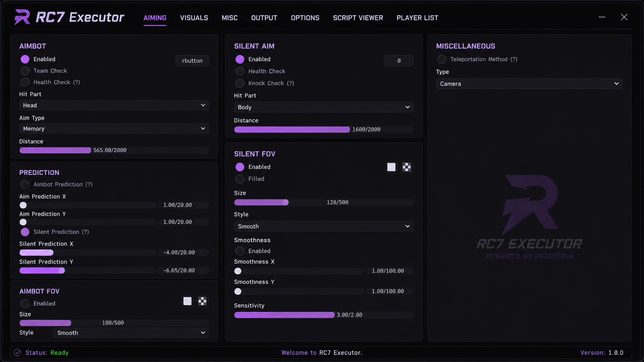Switch to the Visuals tab
644x362 pixels.
[x=194, y=18]
